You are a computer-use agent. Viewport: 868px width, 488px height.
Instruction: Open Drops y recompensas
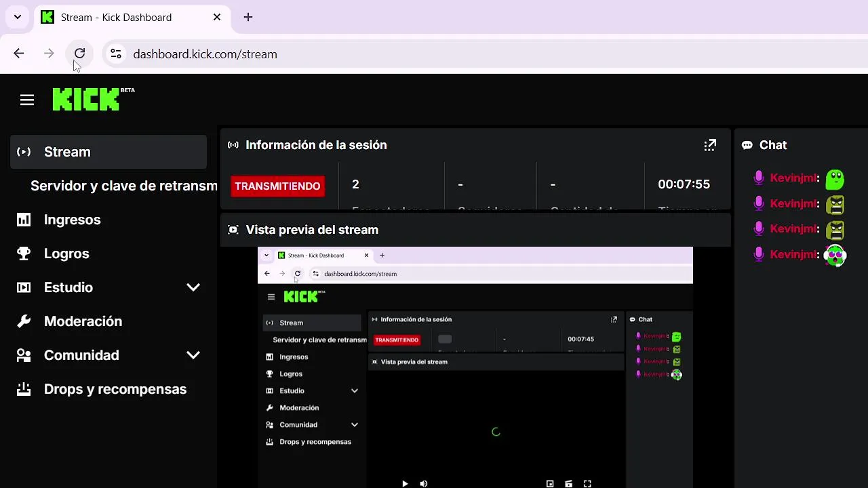tap(115, 389)
